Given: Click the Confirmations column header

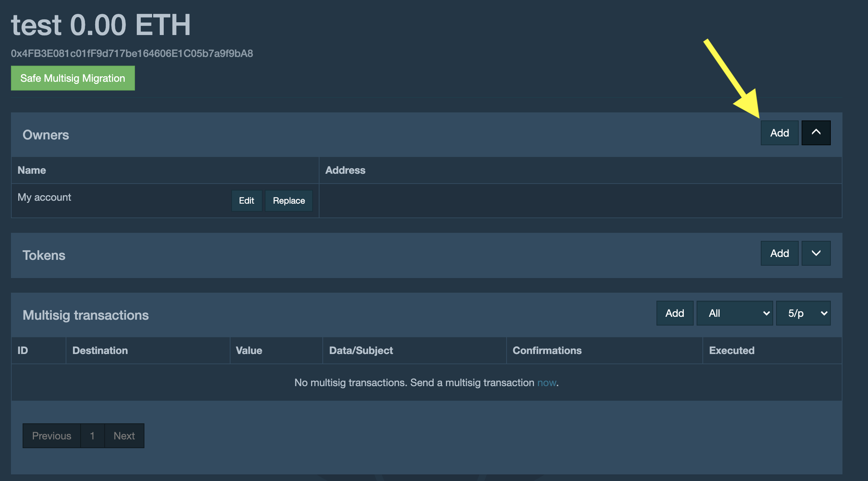Looking at the screenshot, I should click(x=547, y=350).
